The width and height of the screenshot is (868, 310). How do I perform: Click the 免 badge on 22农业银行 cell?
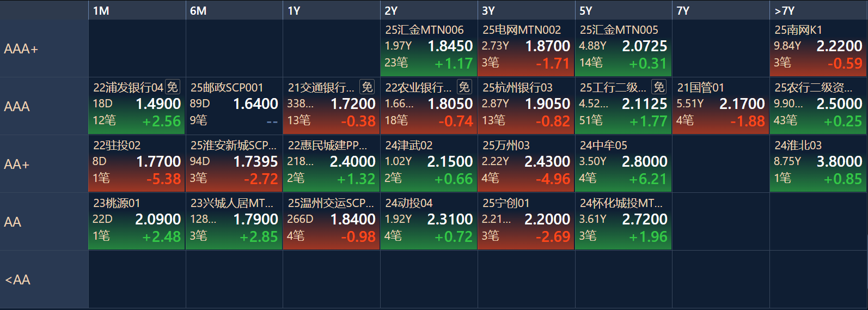[464, 87]
